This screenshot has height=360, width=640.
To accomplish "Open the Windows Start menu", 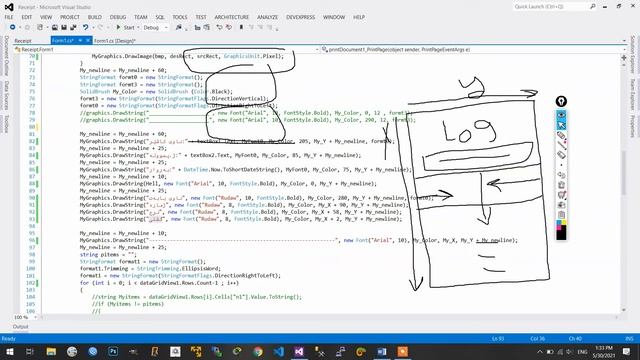I will click(9, 351).
